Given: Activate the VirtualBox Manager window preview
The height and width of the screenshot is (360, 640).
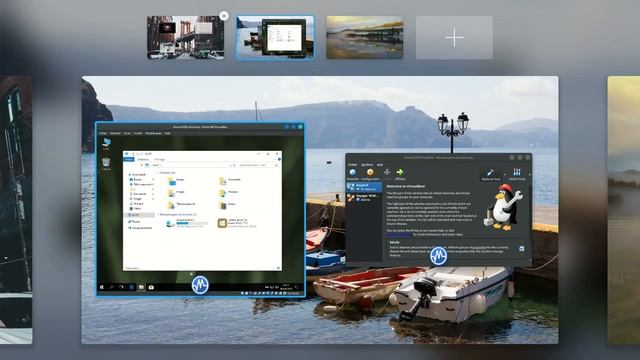Looking at the screenshot, I should (438, 210).
